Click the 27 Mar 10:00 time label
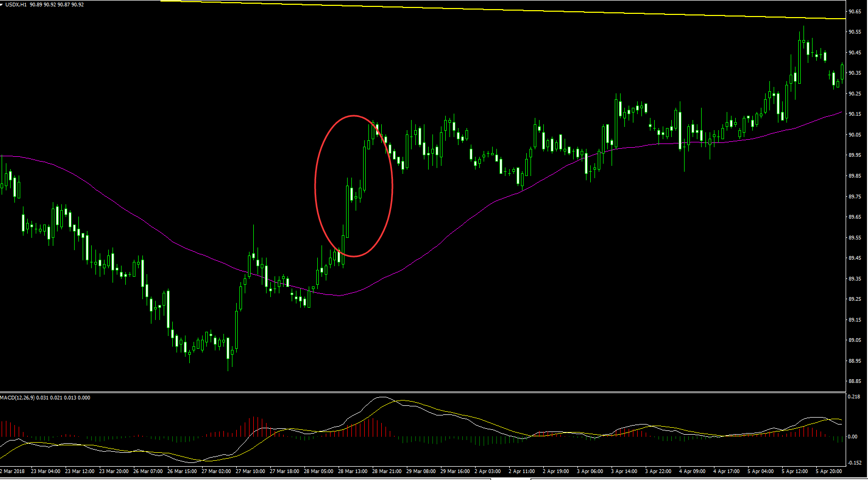The height and width of the screenshot is (480, 868). (x=250, y=471)
